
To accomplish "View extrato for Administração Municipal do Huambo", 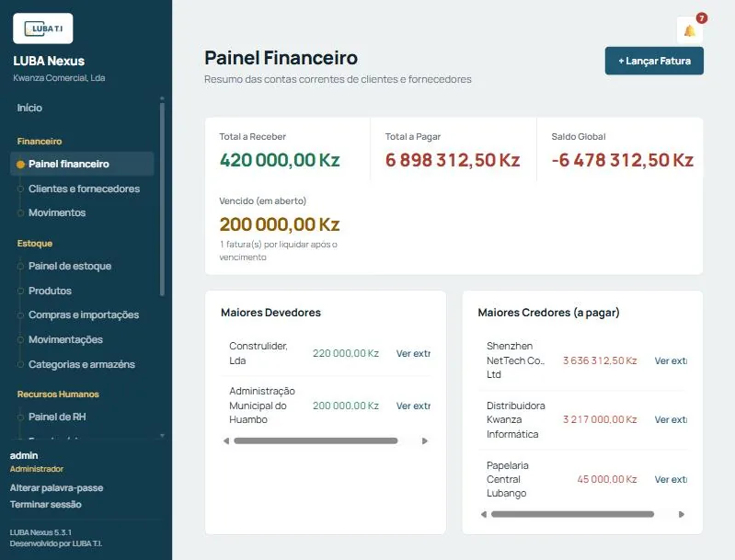I will (413, 406).
